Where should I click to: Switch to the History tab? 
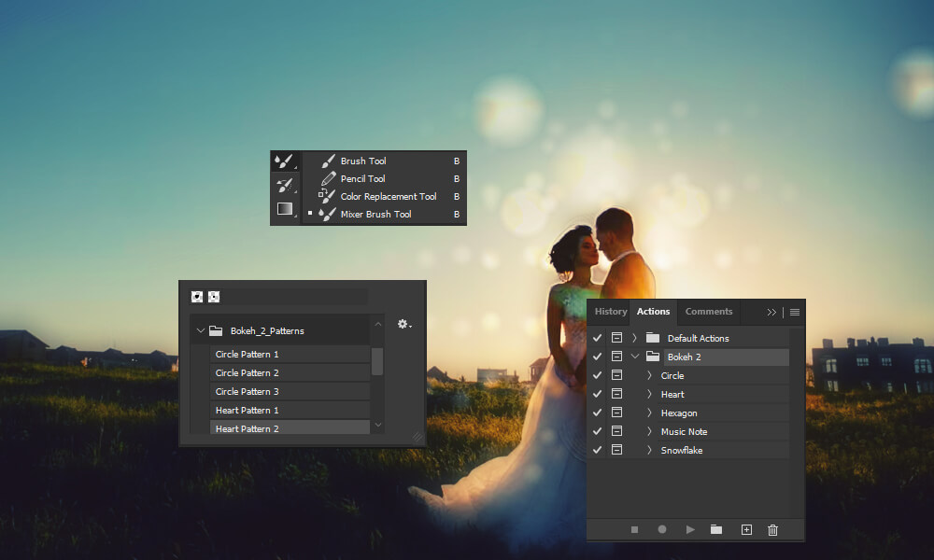[610, 311]
